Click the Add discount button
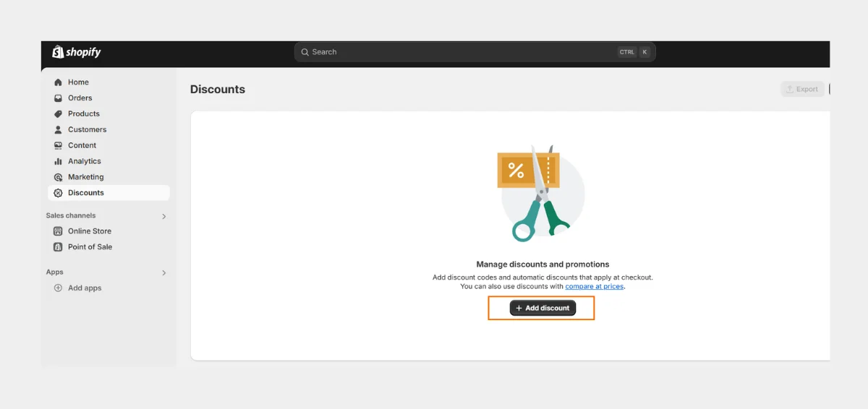The width and height of the screenshot is (868, 409). tap(542, 308)
